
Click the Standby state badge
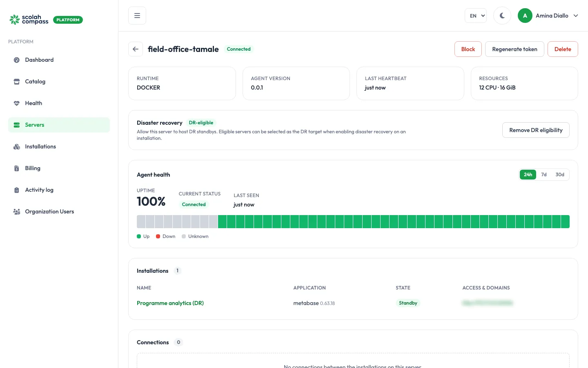click(x=408, y=303)
